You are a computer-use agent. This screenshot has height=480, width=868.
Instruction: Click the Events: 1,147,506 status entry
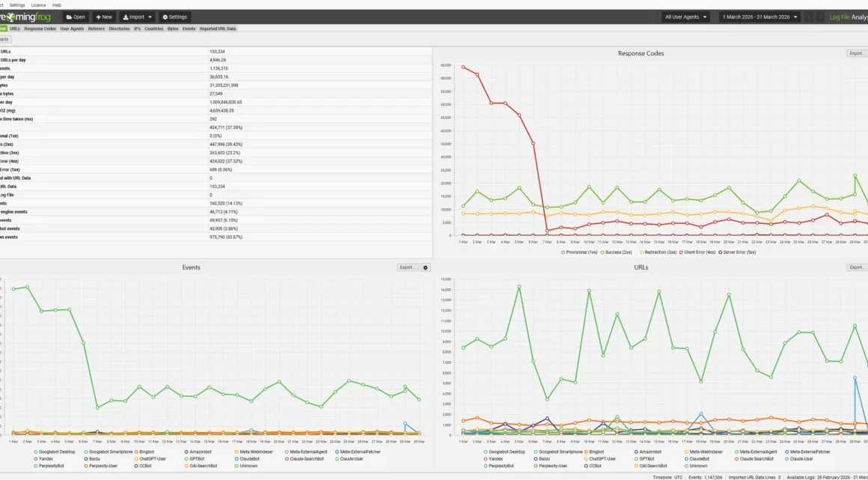pyautogui.click(x=703, y=477)
